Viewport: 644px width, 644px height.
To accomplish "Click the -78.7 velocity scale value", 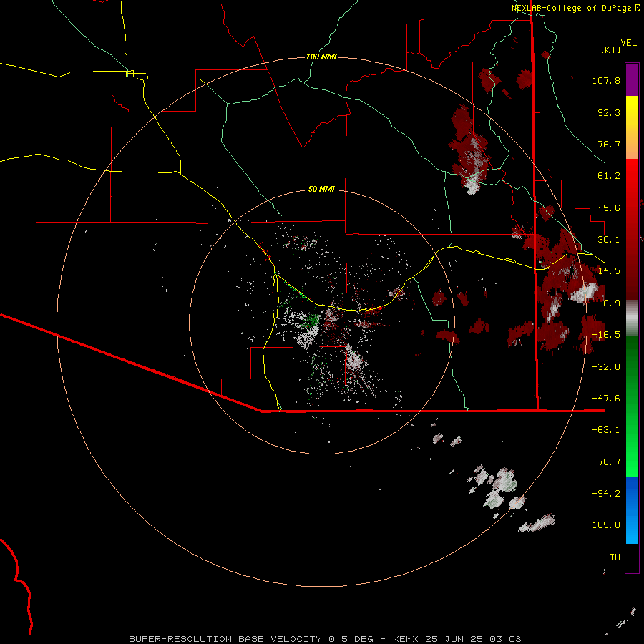I will [x=606, y=462].
